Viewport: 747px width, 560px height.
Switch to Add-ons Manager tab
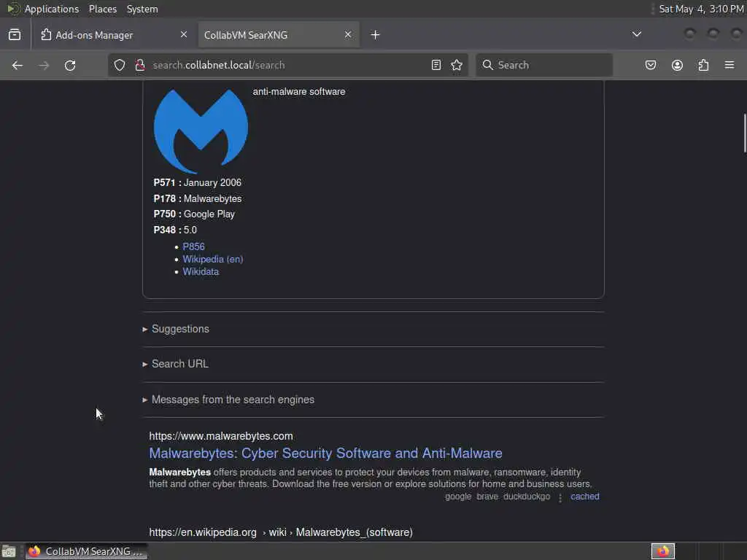tap(112, 35)
